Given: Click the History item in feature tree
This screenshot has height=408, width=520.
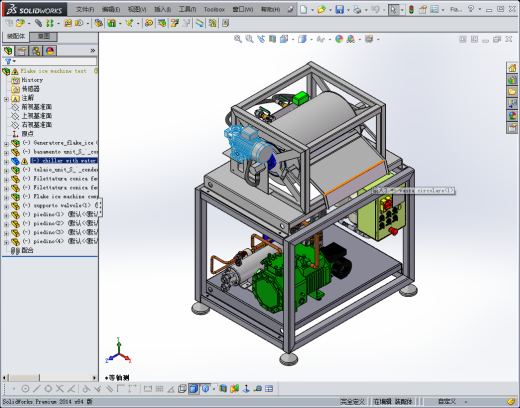Looking at the screenshot, I should pyautogui.click(x=32, y=80).
